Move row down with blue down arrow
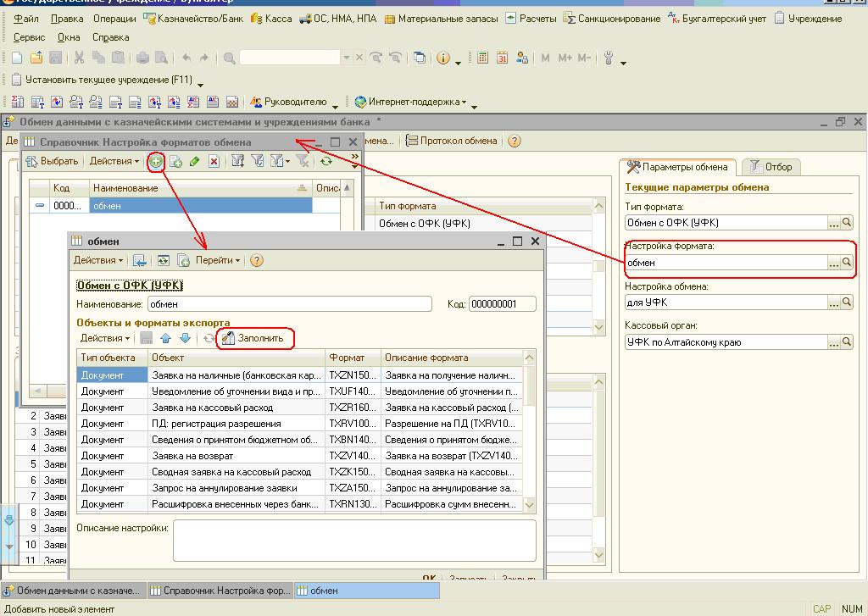This screenshot has height=616, width=868. pos(184,338)
